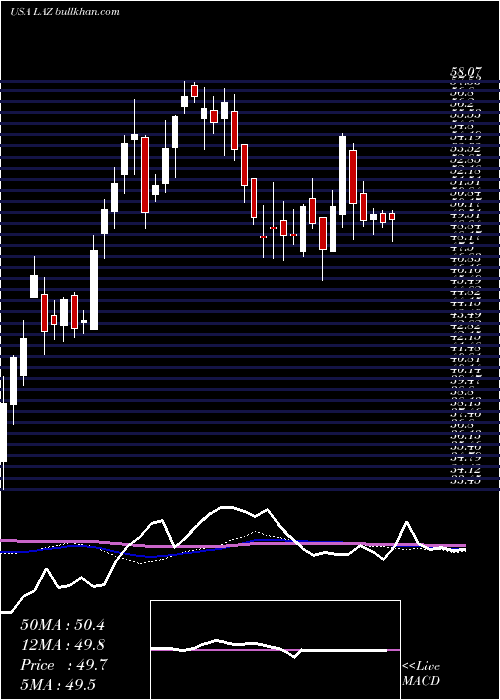Open the Live MACD inset chart
Image resolution: width=500 pixels, height=700 pixels.
coord(275,650)
